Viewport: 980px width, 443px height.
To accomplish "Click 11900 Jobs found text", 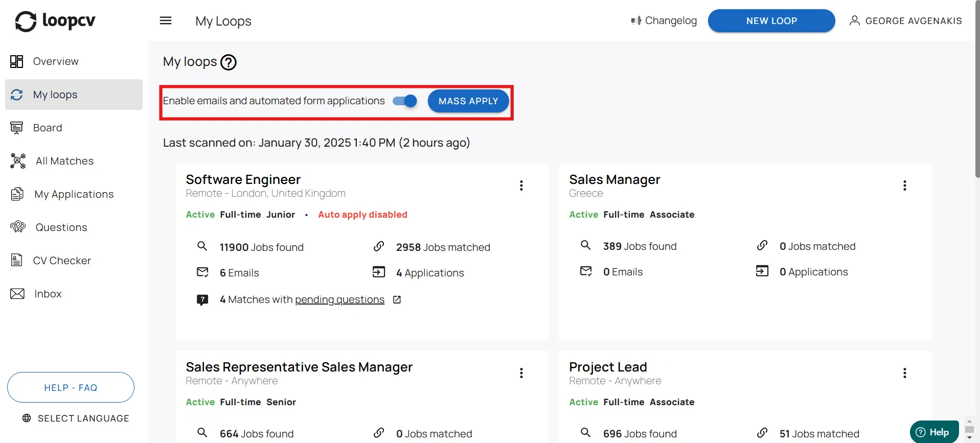I will [262, 247].
